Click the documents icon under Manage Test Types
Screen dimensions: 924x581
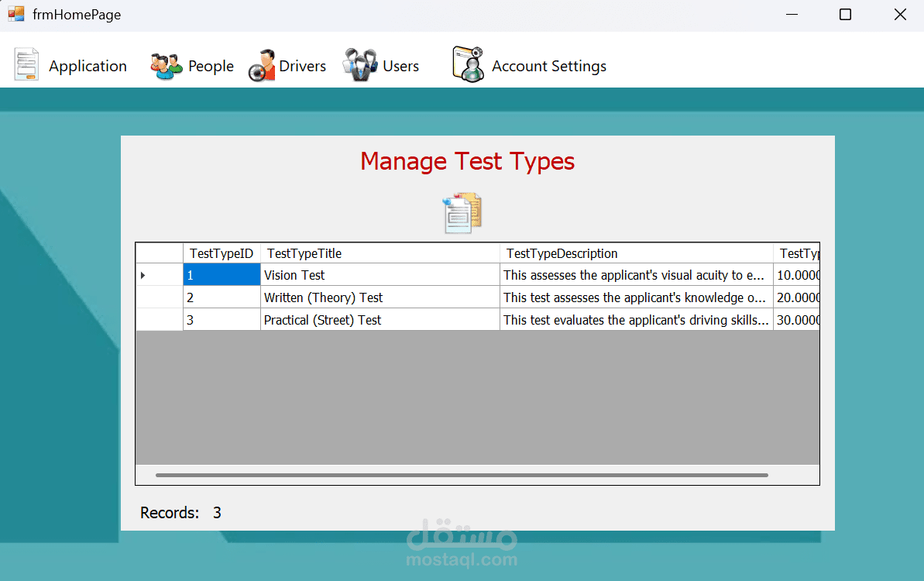[x=462, y=213]
